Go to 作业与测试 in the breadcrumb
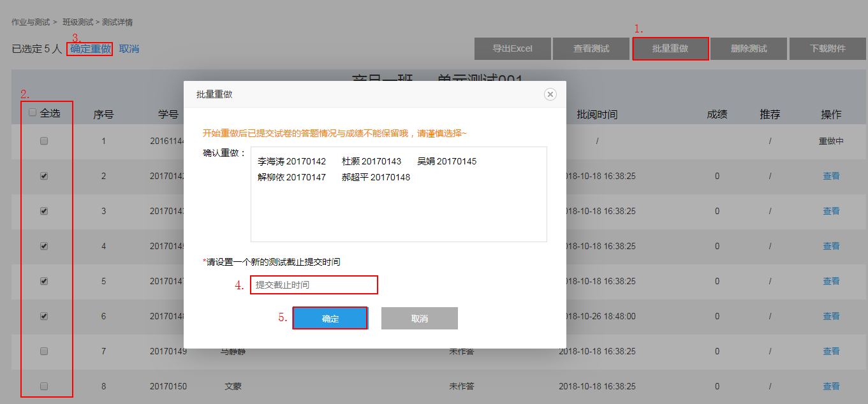Viewport: 868px width, 404px height. [30, 22]
